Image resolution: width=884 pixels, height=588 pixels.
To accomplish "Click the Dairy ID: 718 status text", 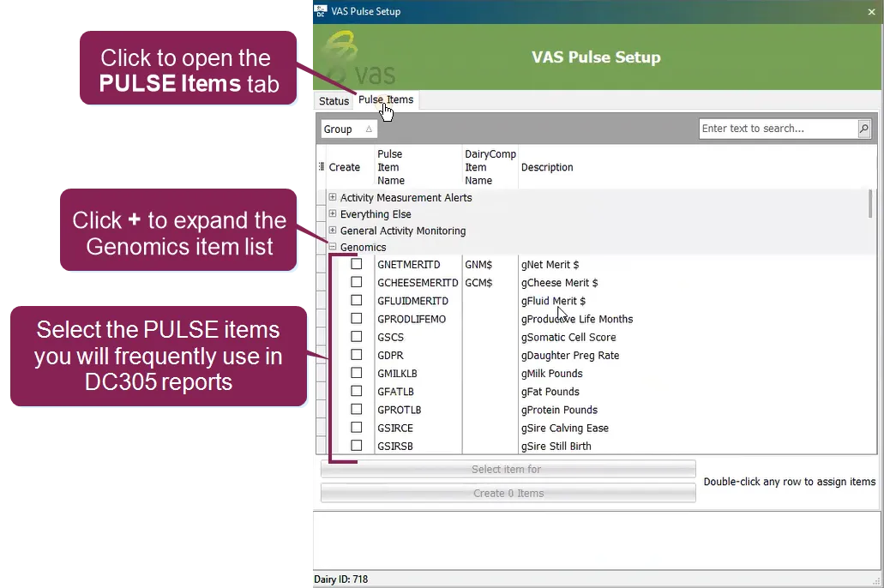I will coord(340,579).
